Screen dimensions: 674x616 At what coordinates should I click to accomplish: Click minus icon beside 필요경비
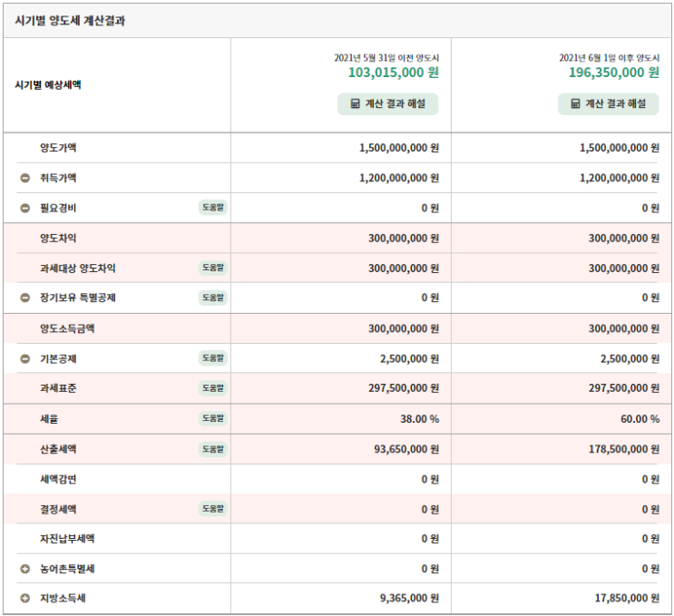tap(24, 208)
